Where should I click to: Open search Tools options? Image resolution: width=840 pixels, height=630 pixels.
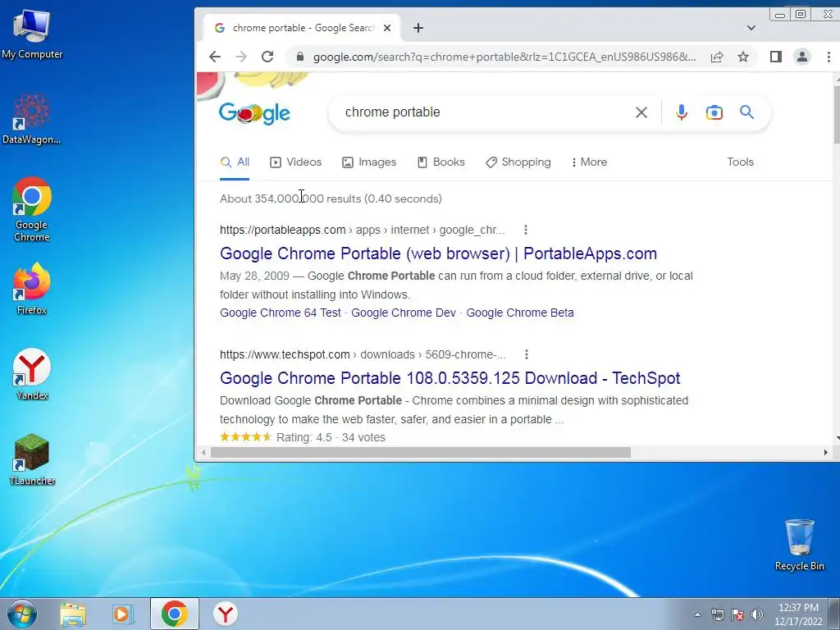pyautogui.click(x=741, y=162)
